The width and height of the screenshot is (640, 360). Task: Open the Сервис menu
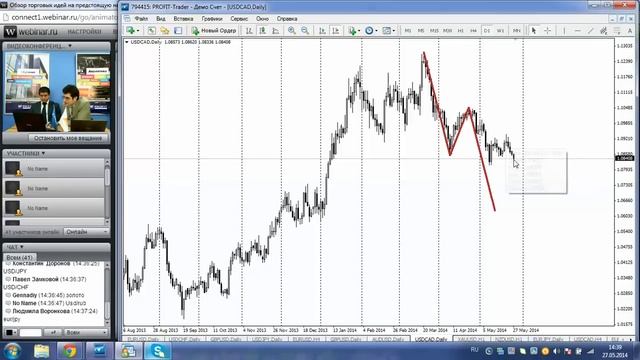pyautogui.click(x=239, y=19)
